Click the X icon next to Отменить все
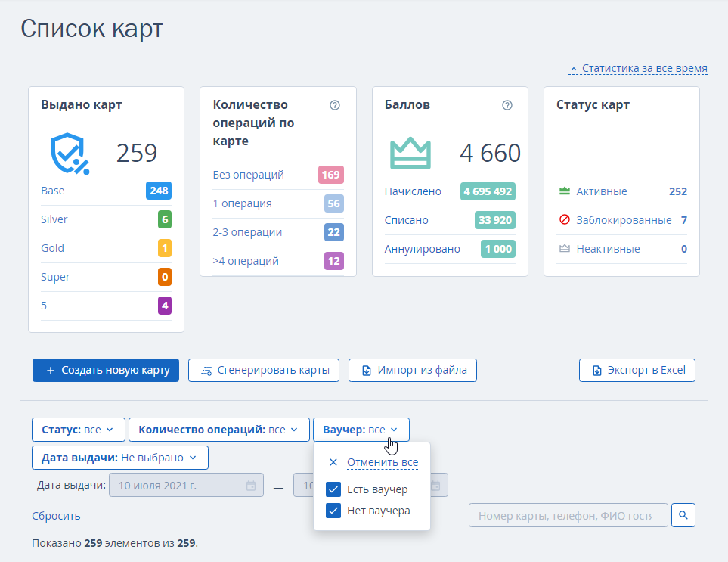 (333, 462)
